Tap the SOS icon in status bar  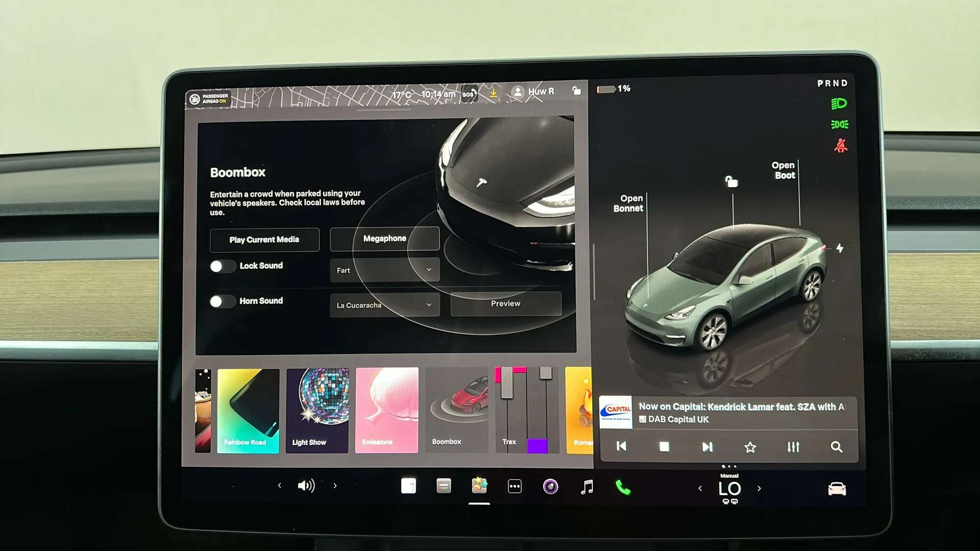click(470, 94)
